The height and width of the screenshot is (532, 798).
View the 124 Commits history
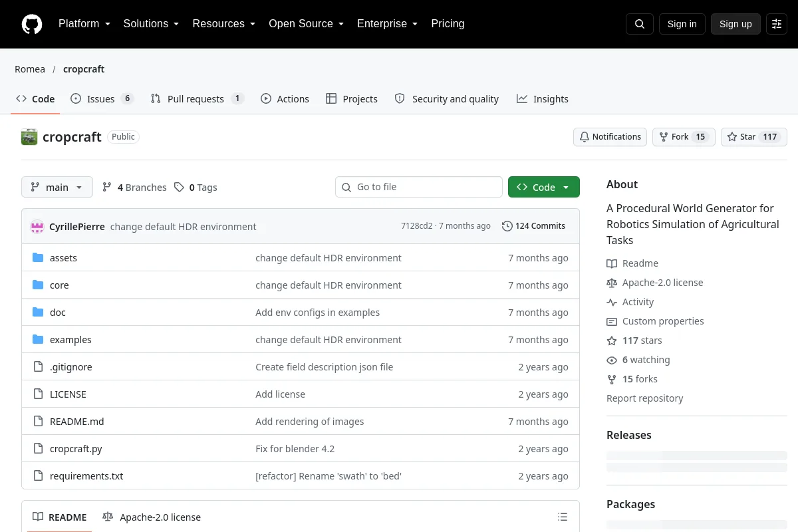click(533, 226)
